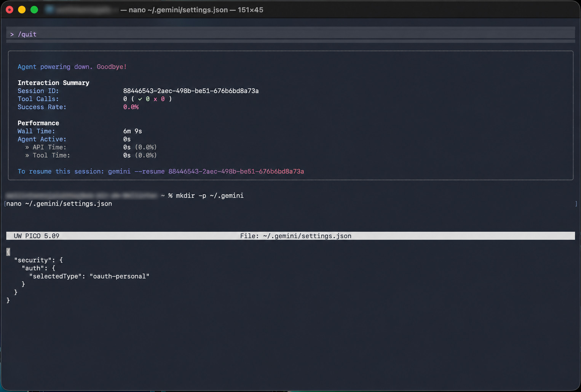This screenshot has height=392, width=581.
Task: Click the /quit command prompt line
Action: [x=290, y=34]
